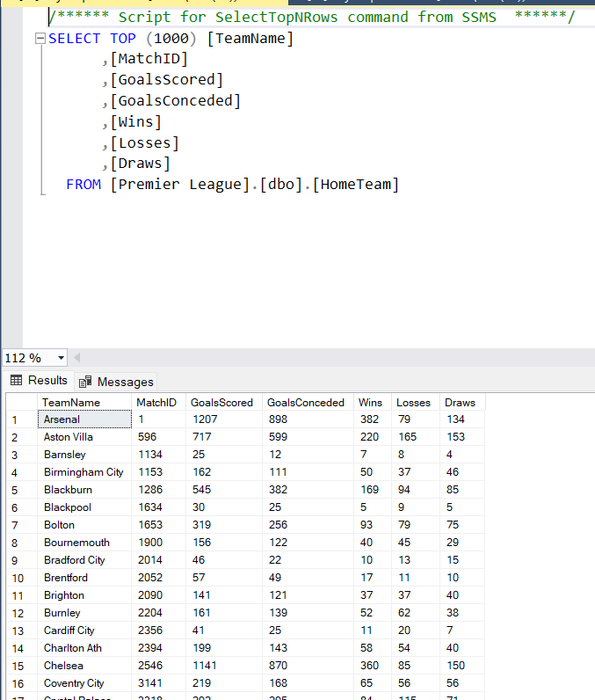Image resolution: width=595 pixels, height=700 pixels.
Task: Click the Coventry City cell
Action: click(x=84, y=683)
